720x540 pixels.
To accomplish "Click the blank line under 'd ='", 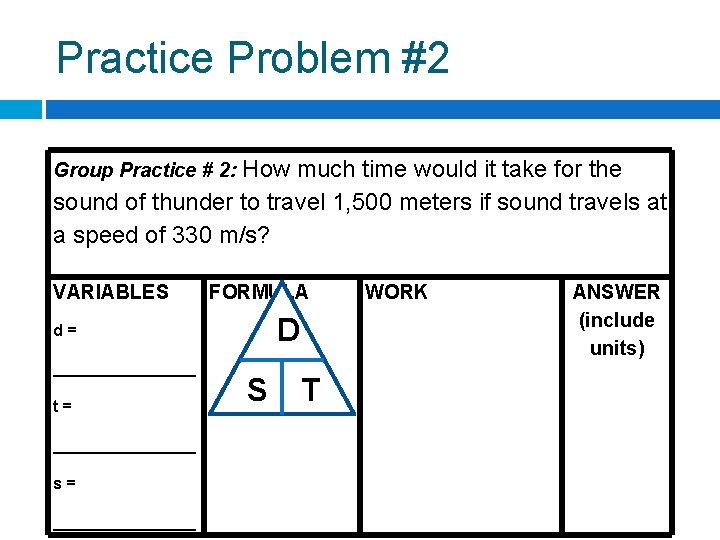I will click(x=124, y=373).
